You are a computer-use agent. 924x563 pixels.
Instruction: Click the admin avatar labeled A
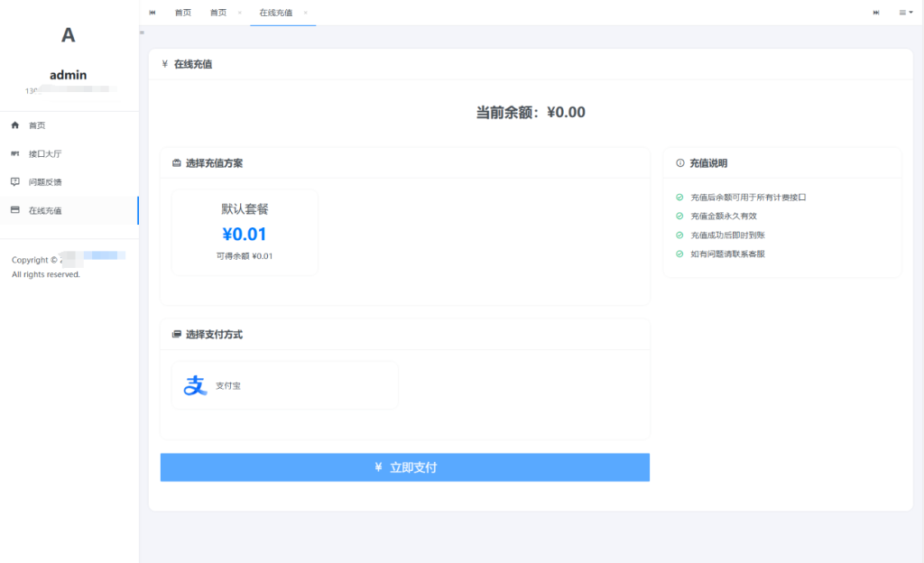(x=67, y=36)
